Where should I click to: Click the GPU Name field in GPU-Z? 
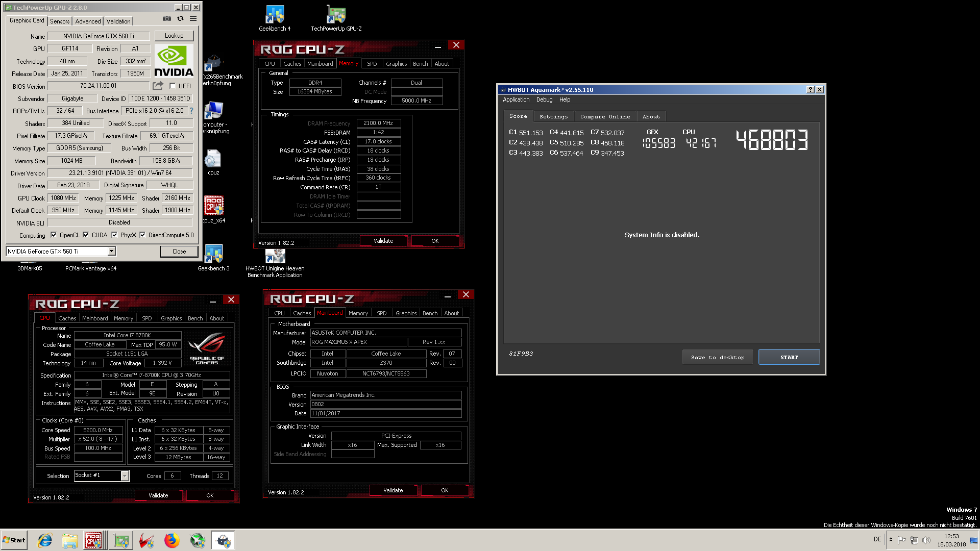(x=99, y=36)
